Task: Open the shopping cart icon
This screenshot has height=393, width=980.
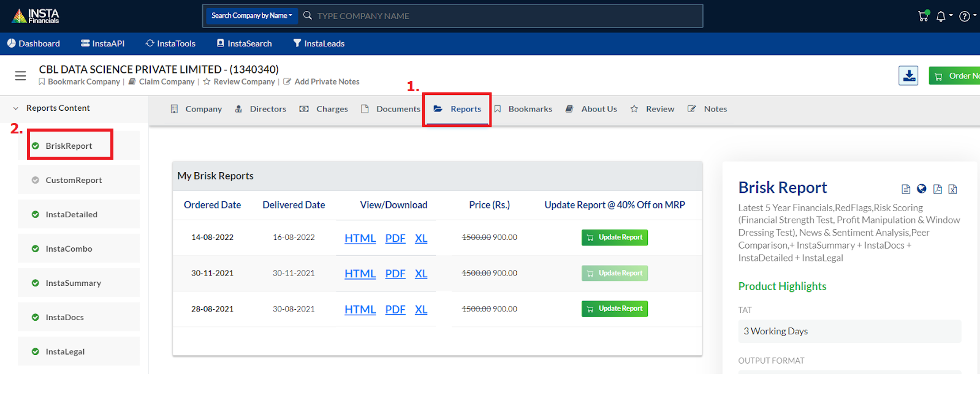Action: (924, 16)
